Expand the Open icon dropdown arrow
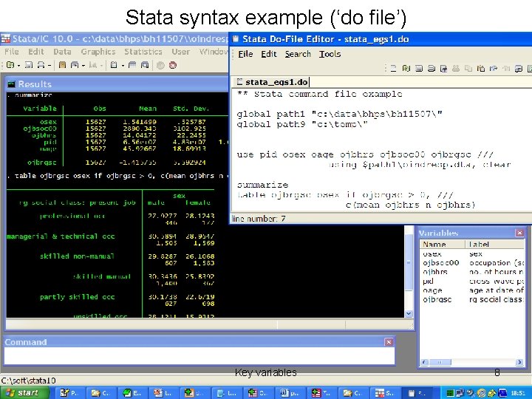The image size is (532, 399). coord(18,66)
